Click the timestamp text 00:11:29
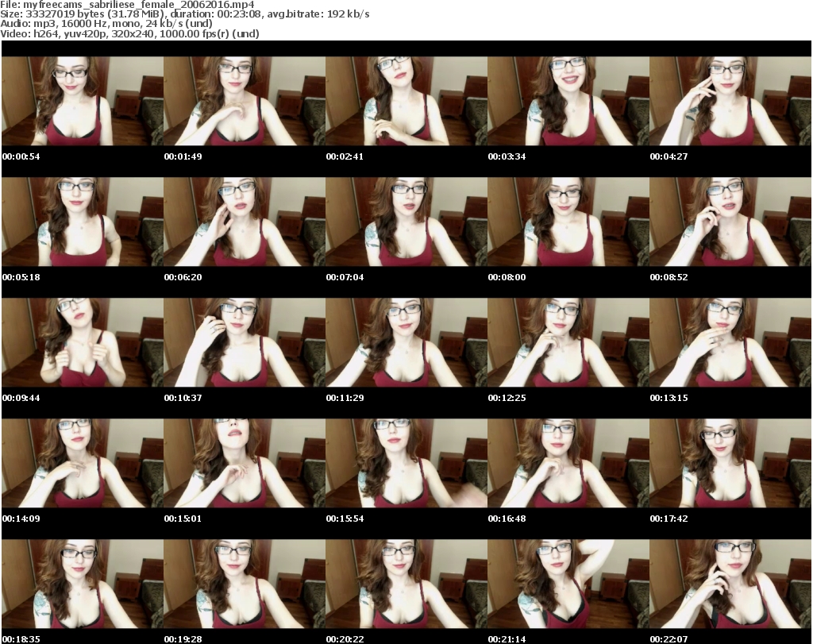813x644 pixels. pyautogui.click(x=345, y=398)
